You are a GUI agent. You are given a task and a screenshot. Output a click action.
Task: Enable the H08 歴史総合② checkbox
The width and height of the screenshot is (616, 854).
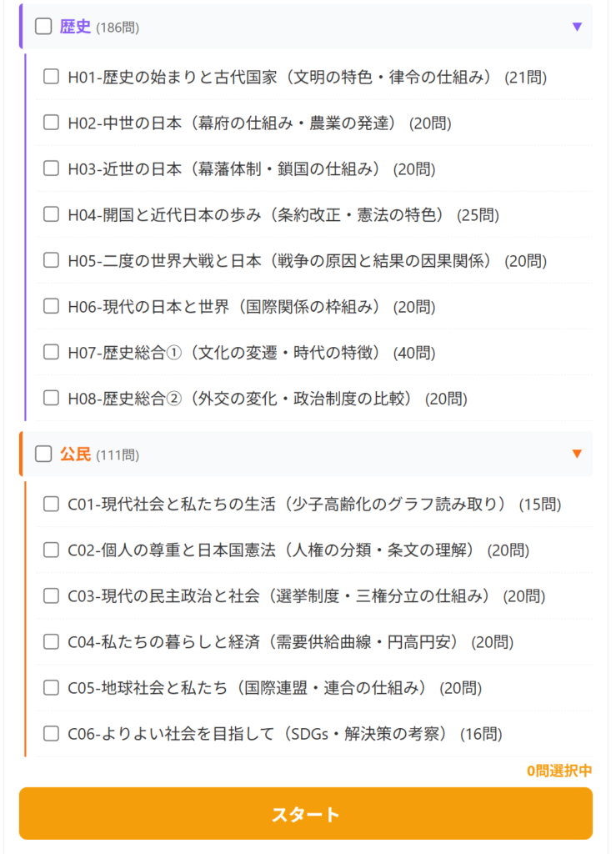point(51,398)
